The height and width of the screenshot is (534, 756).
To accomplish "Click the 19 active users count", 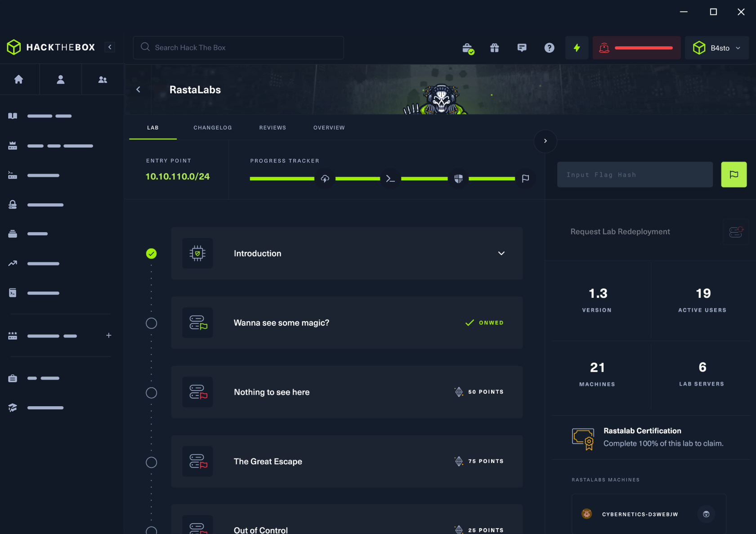I will click(703, 293).
